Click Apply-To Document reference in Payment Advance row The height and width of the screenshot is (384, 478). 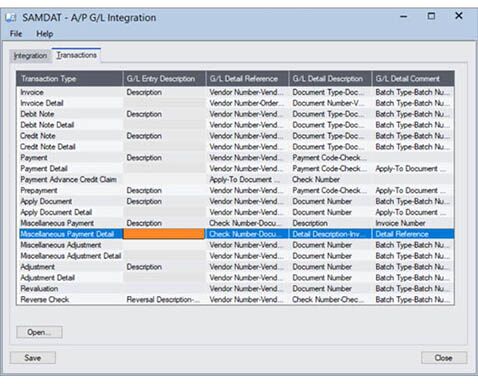point(247,180)
